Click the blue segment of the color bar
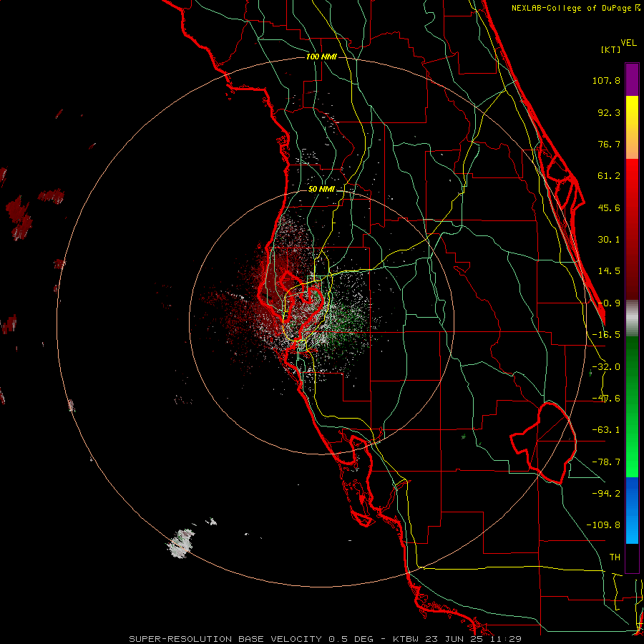644x644 pixels. coord(632,510)
